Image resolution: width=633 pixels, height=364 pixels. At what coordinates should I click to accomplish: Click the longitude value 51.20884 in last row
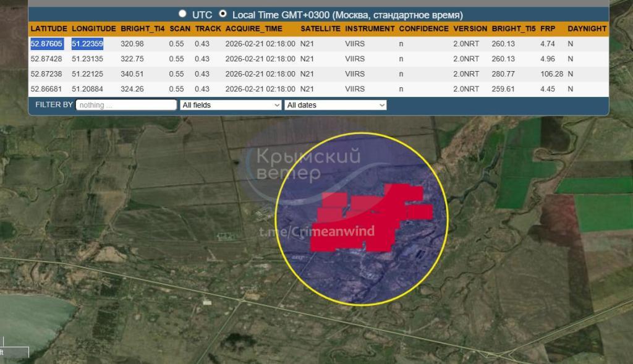(87, 89)
